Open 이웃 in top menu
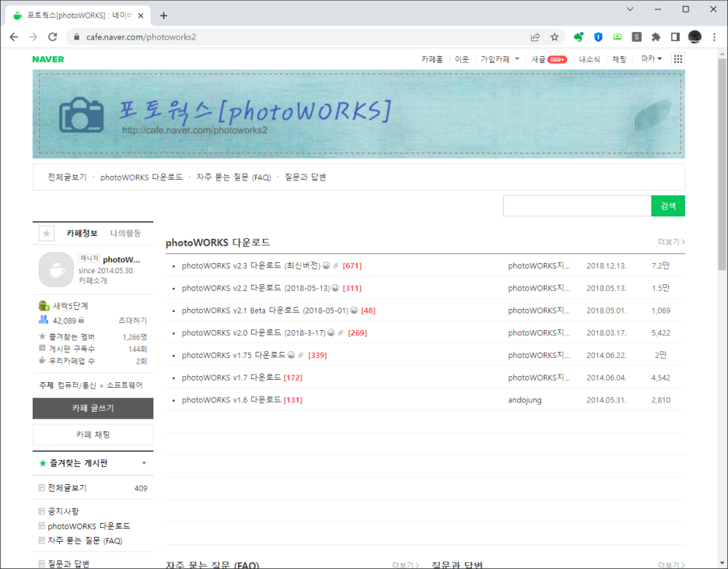This screenshot has height=569, width=728. point(462,59)
